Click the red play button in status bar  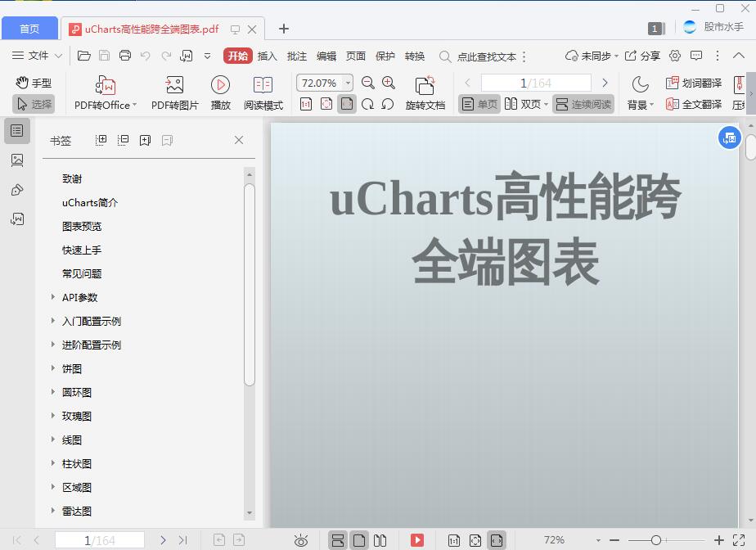pyautogui.click(x=417, y=540)
